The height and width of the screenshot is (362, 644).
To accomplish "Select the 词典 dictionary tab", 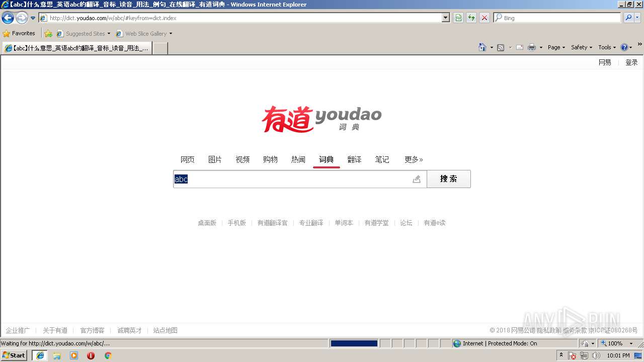I will pyautogui.click(x=326, y=159).
